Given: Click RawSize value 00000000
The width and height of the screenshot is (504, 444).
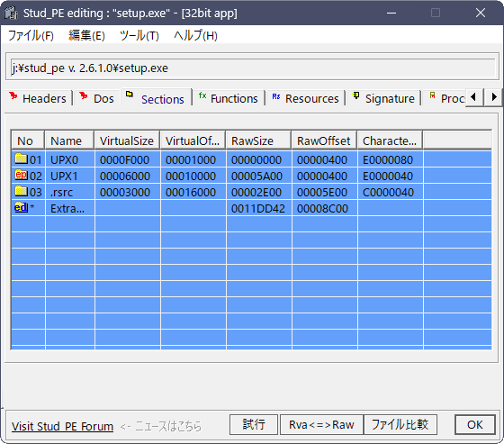Looking at the screenshot, I should tap(256, 160).
